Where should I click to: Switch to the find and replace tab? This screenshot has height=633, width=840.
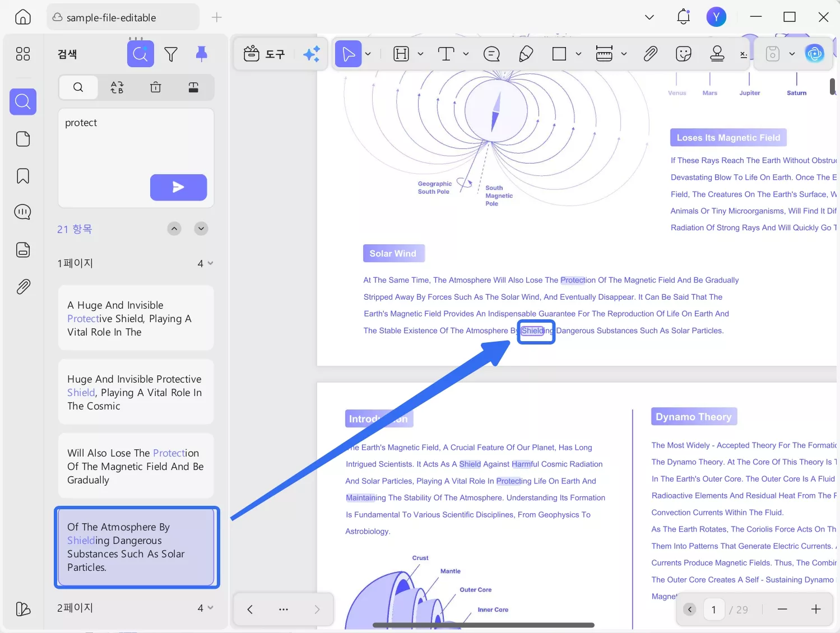[117, 87]
